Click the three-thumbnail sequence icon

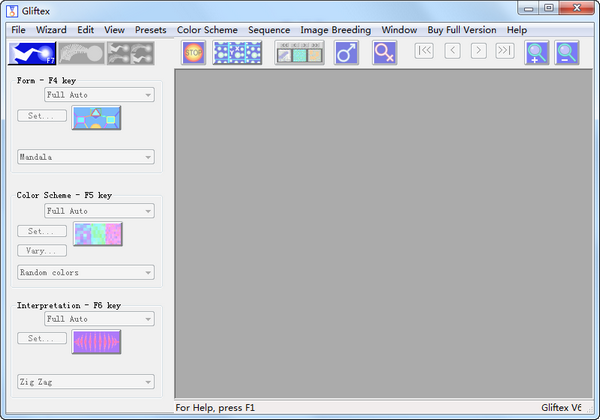[x=299, y=53]
